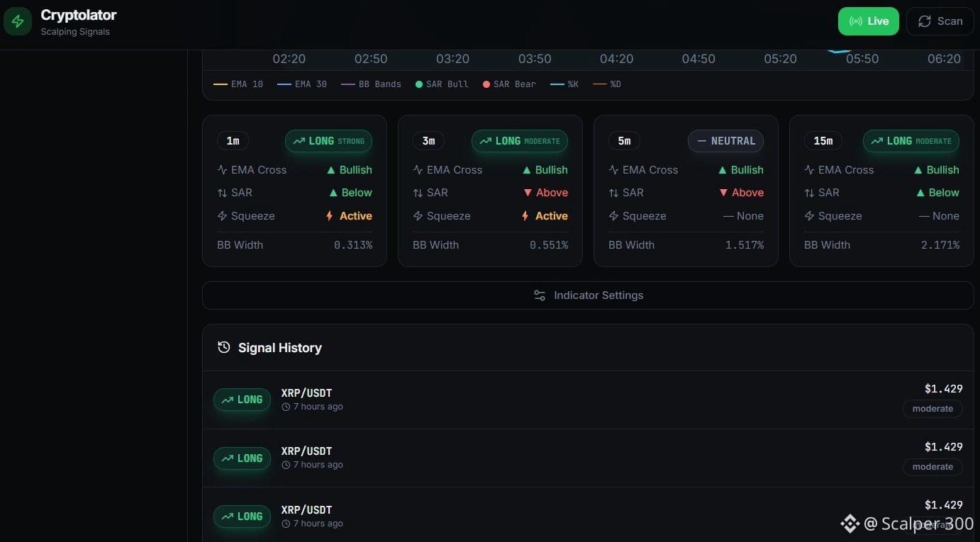Click the moderate tag on second signal
Screen dimensions: 980x542
(x=932, y=467)
